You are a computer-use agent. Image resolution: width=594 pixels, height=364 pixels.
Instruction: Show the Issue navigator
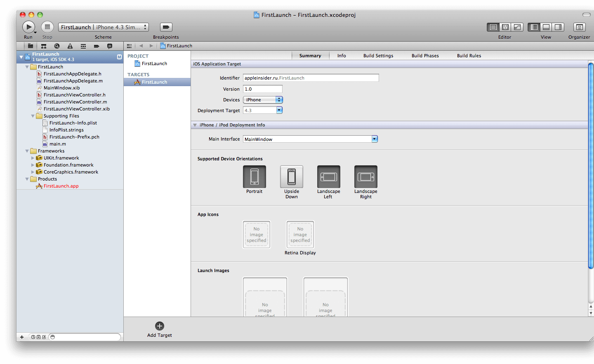[70, 46]
